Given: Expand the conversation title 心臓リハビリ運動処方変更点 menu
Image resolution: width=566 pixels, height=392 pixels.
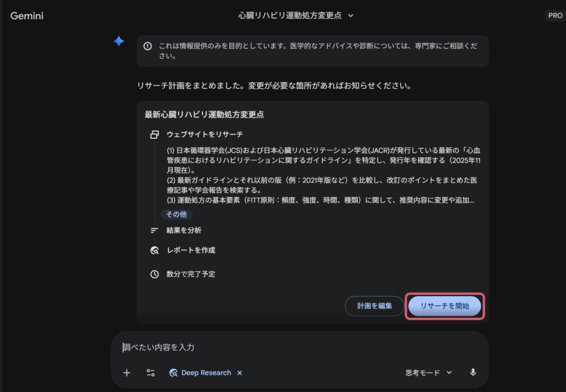Looking at the screenshot, I should coord(296,15).
